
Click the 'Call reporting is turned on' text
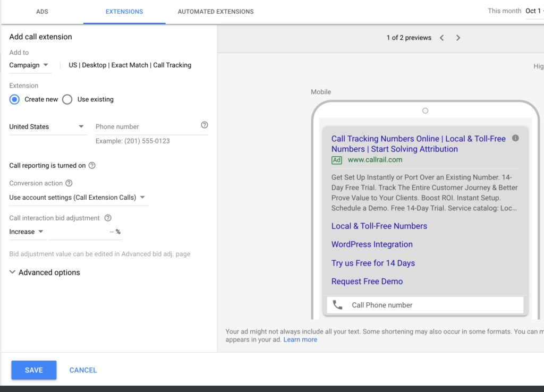[x=47, y=166]
